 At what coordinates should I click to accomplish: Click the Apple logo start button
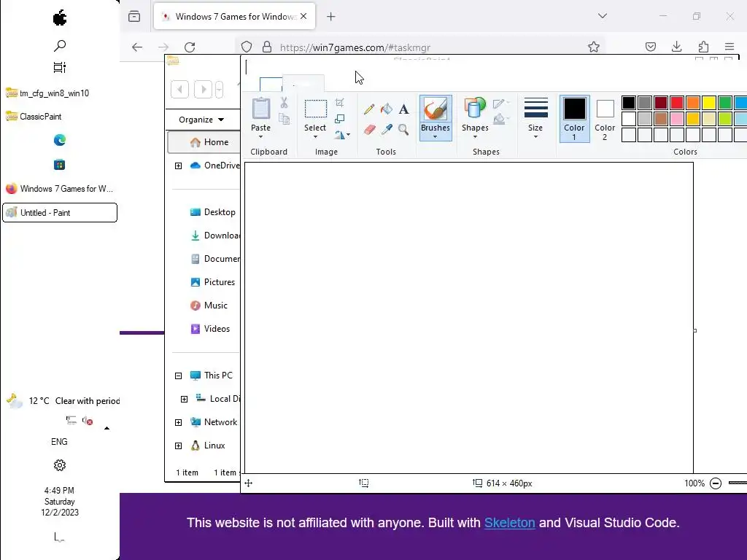(60, 18)
